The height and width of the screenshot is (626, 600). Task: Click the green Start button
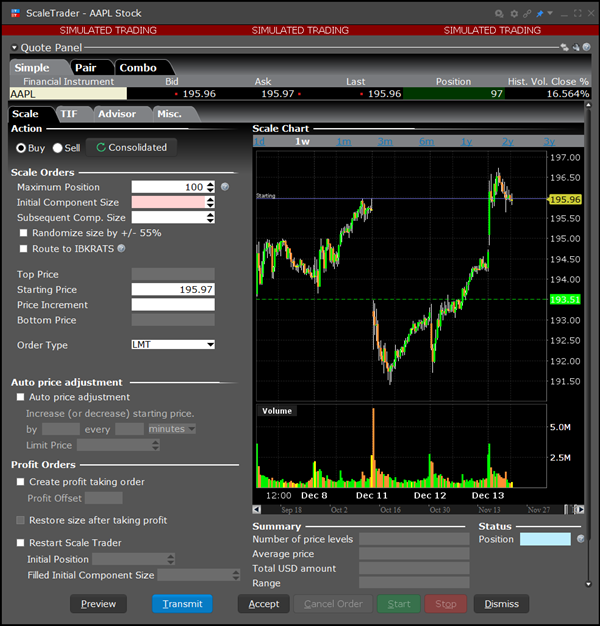pyautogui.click(x=399, y=604)
